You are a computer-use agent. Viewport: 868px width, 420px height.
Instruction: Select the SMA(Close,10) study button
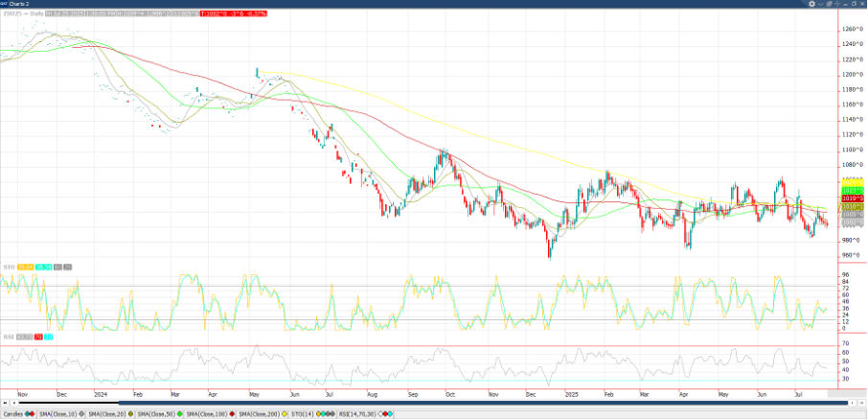point(61,414)
